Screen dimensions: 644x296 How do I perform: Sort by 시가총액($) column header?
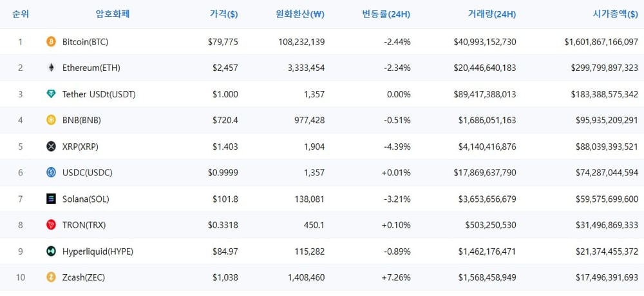[616, 14]
